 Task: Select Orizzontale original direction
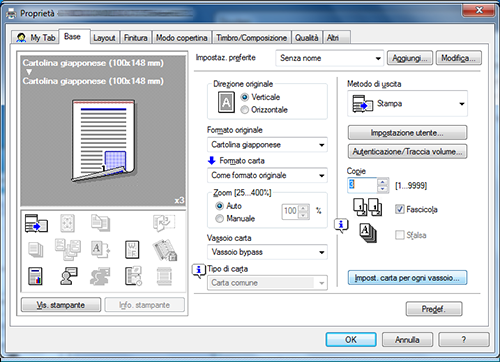pyautogui.click(x=245, y=110)
